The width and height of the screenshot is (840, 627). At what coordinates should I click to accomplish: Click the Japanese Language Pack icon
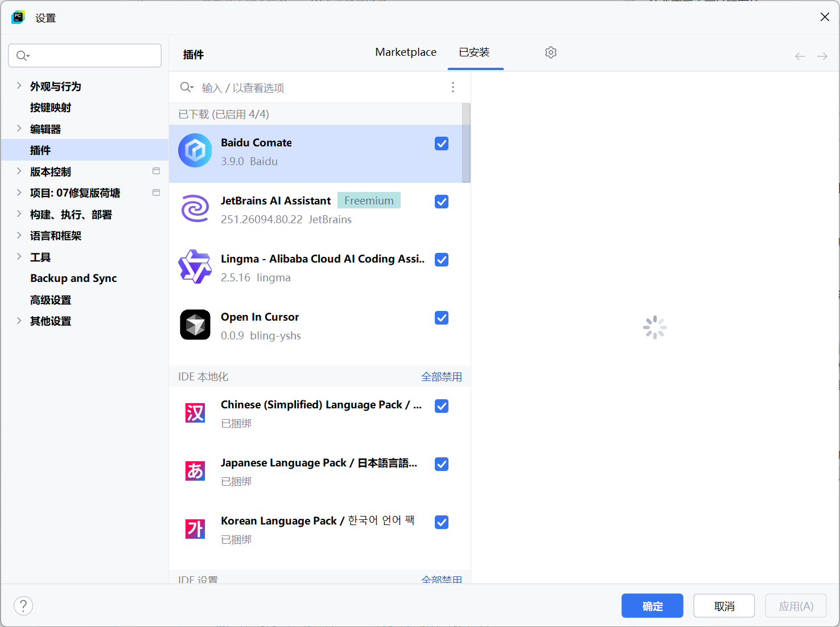point(195,471)
